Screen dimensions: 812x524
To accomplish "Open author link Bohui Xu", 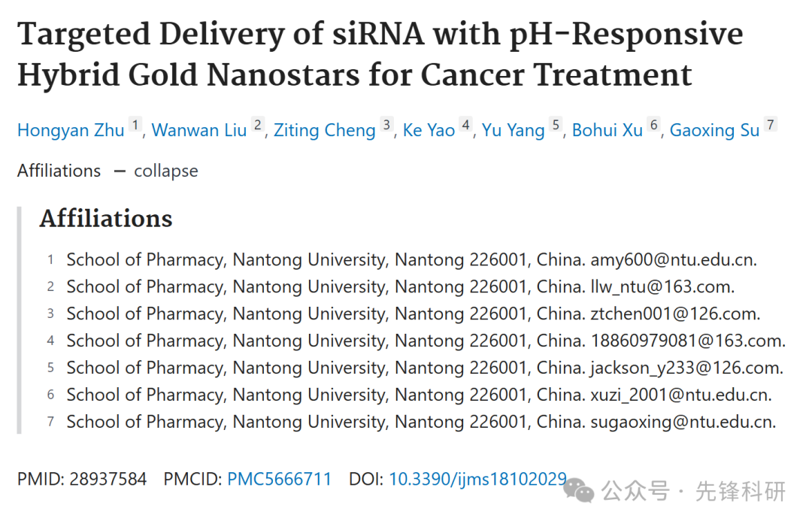I will click(607, 130).
